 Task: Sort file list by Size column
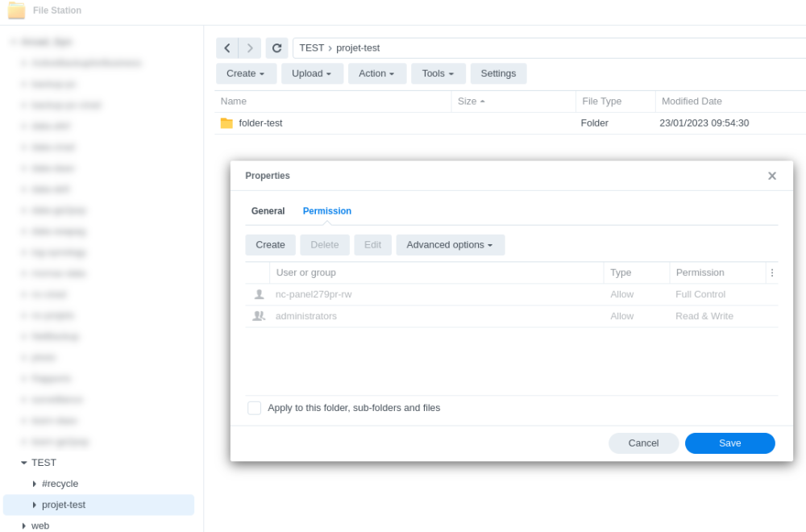[x=467, y=102]
